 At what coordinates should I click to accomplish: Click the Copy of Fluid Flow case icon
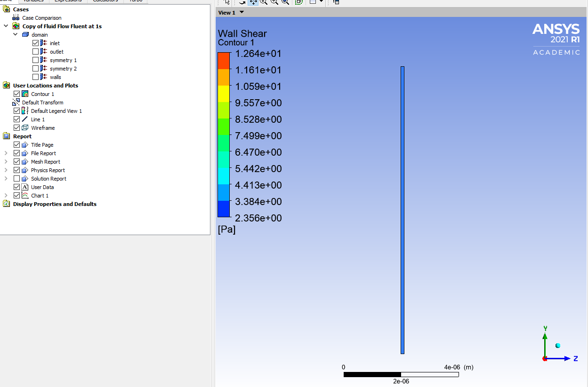click(x=16, y=26)
